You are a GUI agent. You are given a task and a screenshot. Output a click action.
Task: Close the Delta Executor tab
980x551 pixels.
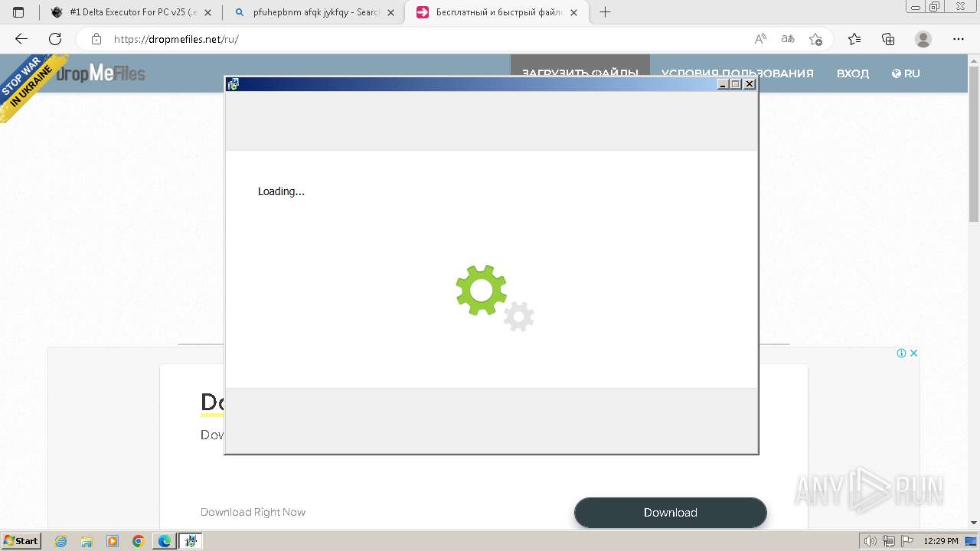[x=207, y=12]
